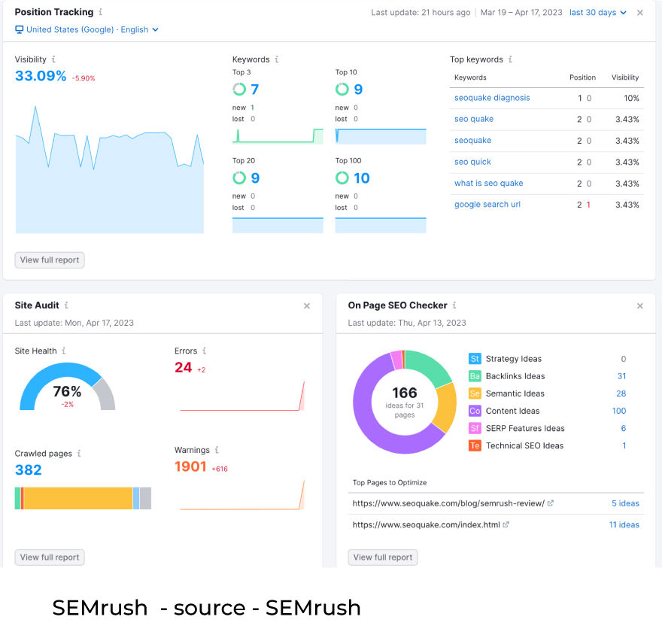Click the Ba Backlinks Ideas badge icon
This screenshot has height=644, width=662.
475,376
